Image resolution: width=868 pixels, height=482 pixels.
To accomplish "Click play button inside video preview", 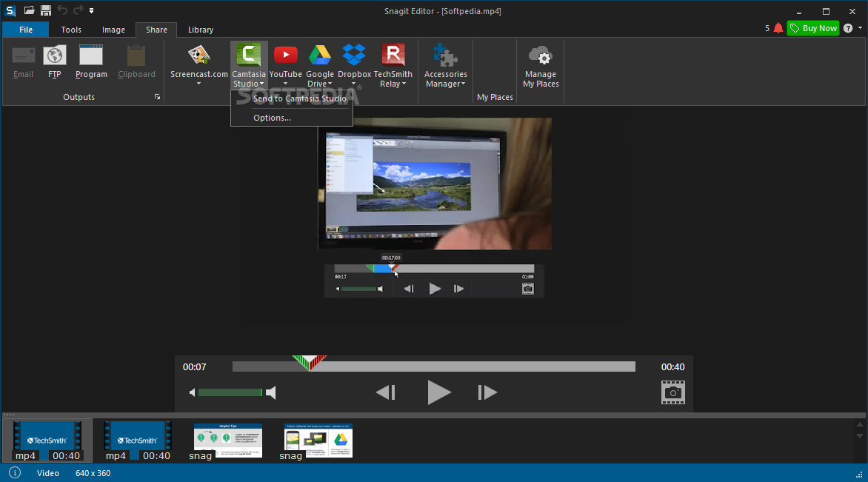I will [x=435, y=288].
